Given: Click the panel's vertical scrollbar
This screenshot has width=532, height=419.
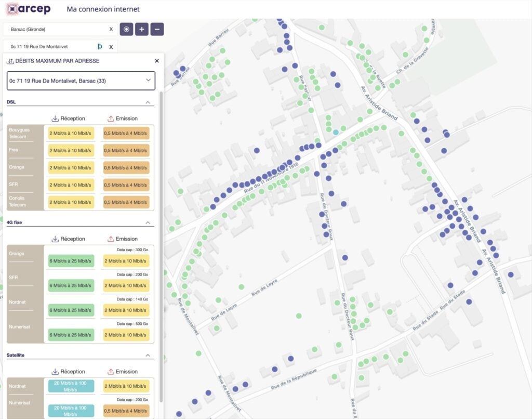Looking at the screenshot, I should click(x=161, y=247).
